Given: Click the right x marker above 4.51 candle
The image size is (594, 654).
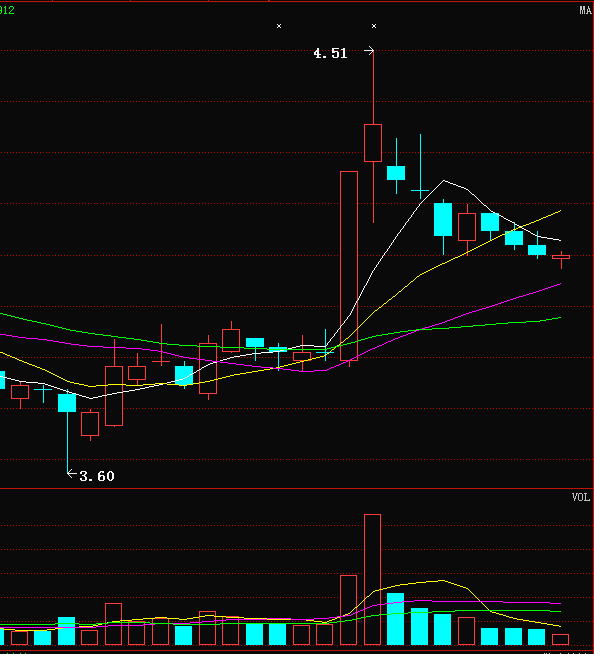Looking at the screenshot, I should pos(374,26).
